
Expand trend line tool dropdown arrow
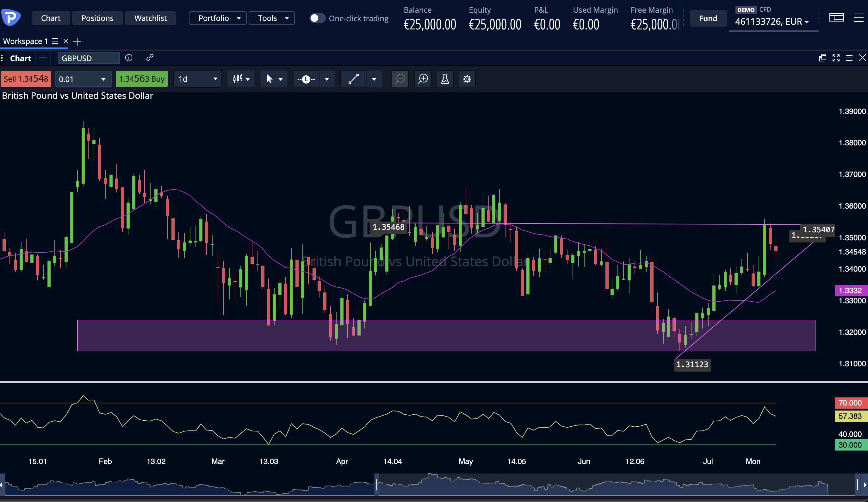click(x=374, y=79)
